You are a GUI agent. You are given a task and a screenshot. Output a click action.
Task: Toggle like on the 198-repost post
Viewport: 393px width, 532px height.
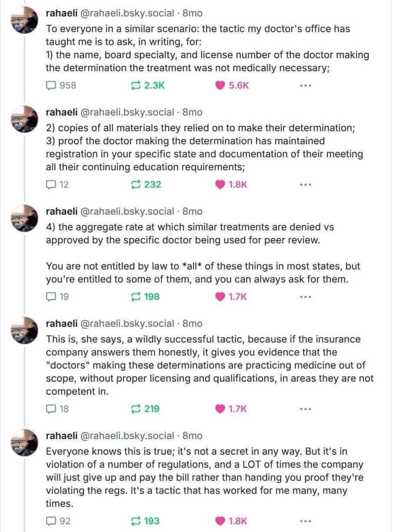click(x=220, y=297)
